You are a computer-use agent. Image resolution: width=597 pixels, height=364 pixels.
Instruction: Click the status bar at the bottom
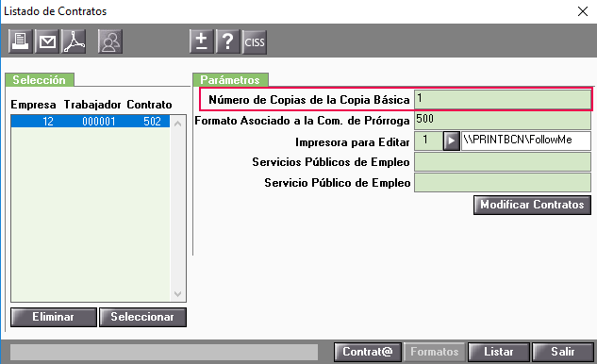(x=164, y=352)
